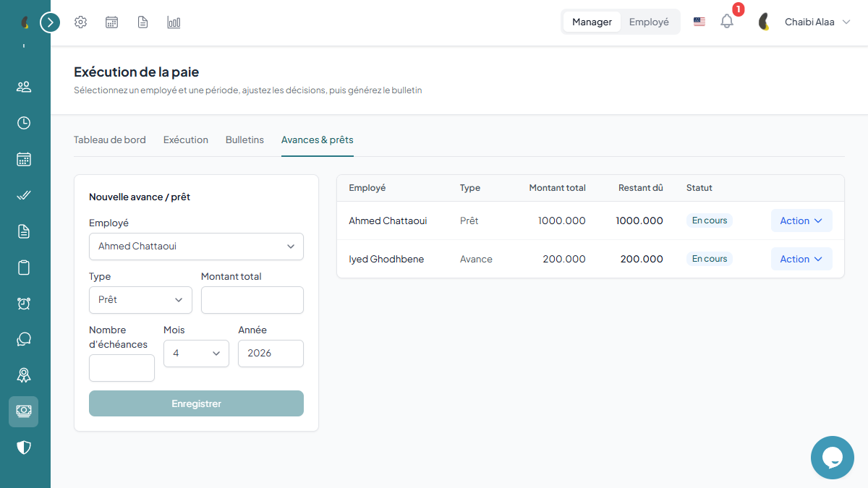This screenshot has width=868, height=488.
Task: Open the Type dropdown showing Prêt
Action: 140,300
